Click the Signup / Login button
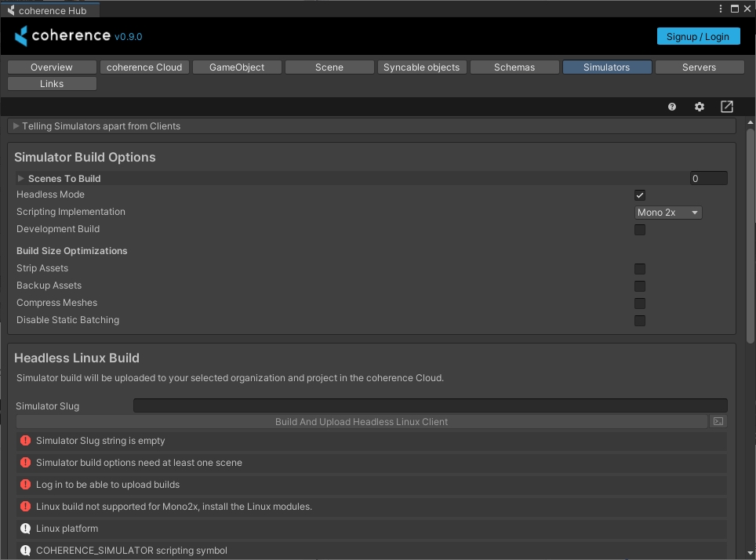The height and width of the screenshot is (560, 756). 698,36
